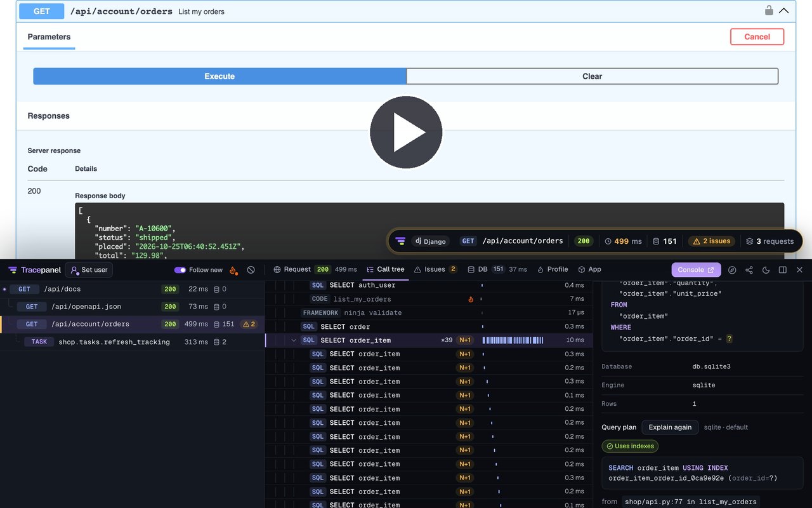Click the 3 requests button in floating bar
Image resolution: width=812 pixels, height=508 pixels.
pyautogui.click(x=769, y=241)
